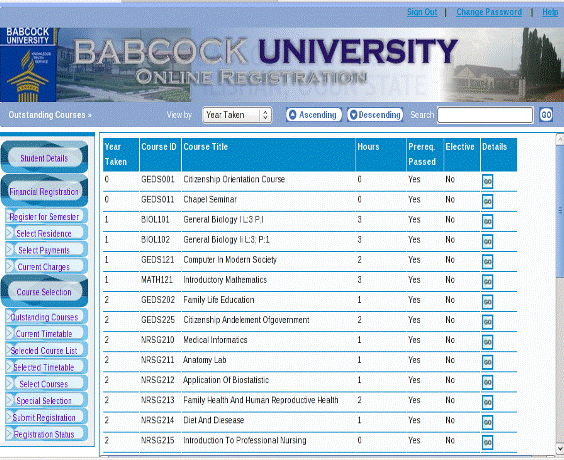This screenshot has width=564, height=460.
Task: Click the Babcock University logo
Action: (x=28, y=65)
